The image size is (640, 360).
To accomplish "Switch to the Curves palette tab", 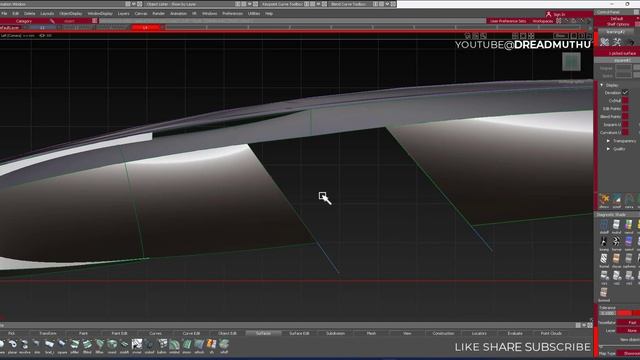I will [155, 333].
